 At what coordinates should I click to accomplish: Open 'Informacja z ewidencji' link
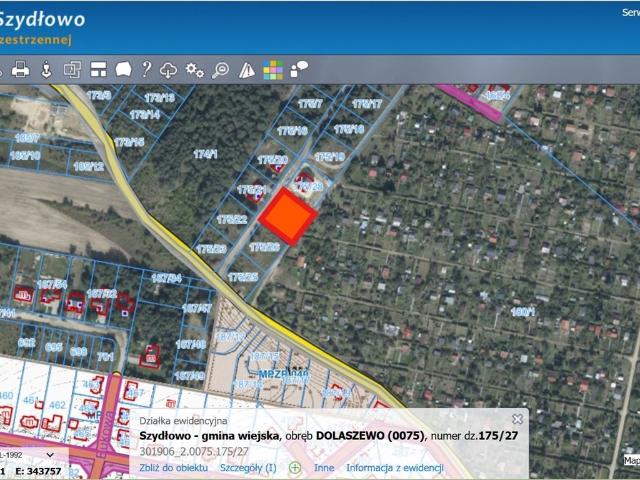[x=394, y=467]
